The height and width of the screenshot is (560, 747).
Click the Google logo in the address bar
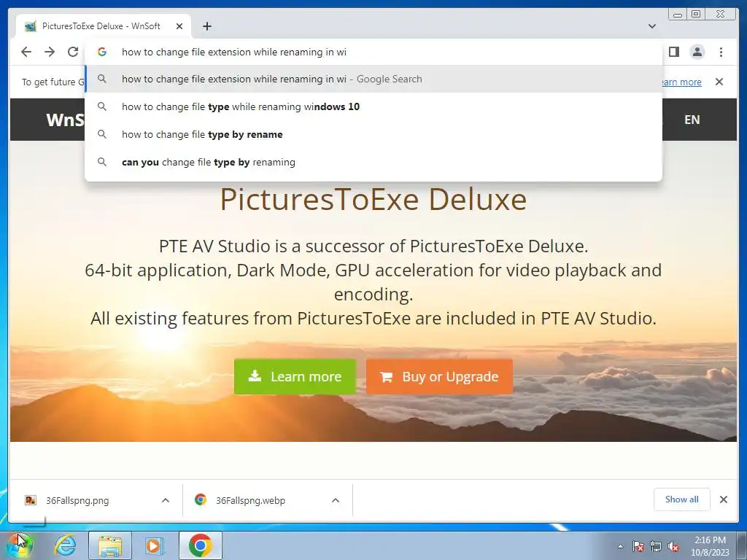[102, 52]
